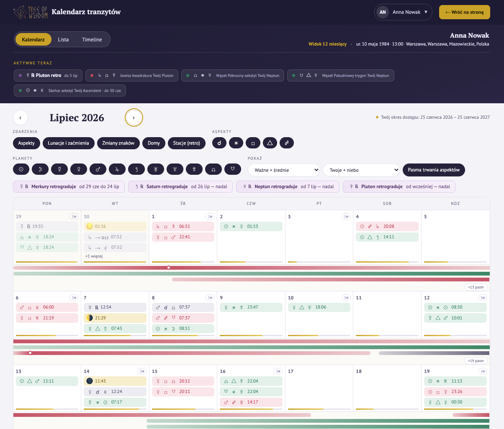Open the Ważne + średnie dropdown
The height and width of the screenshot is (429, 504).
click(x=284, y=170)
